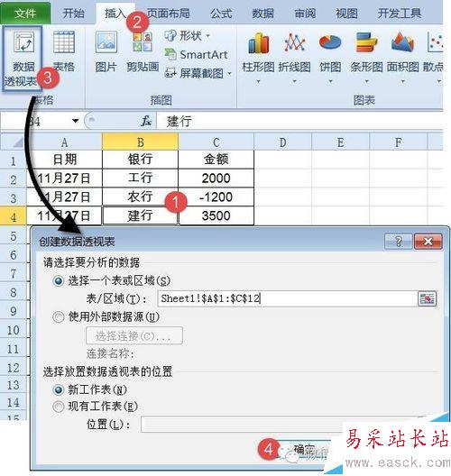Select cell containing 农行
Screen dimensions: 451x476
(x=141, y=197)
